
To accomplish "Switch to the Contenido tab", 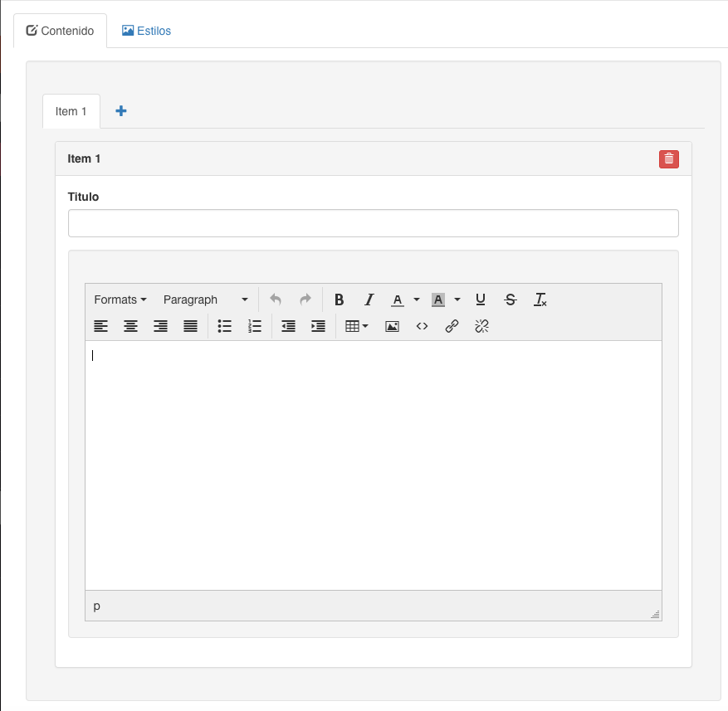I will tap(60, 31).
